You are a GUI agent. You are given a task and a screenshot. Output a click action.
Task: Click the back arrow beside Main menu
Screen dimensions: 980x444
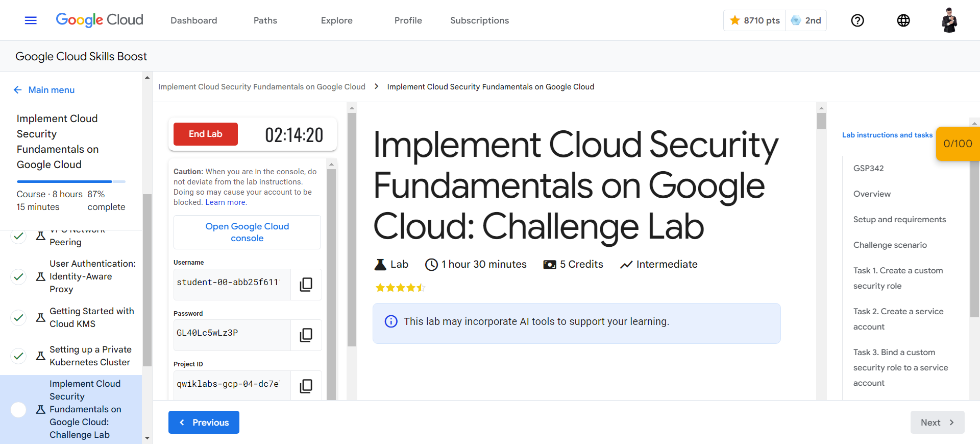(x=18, y=90)
